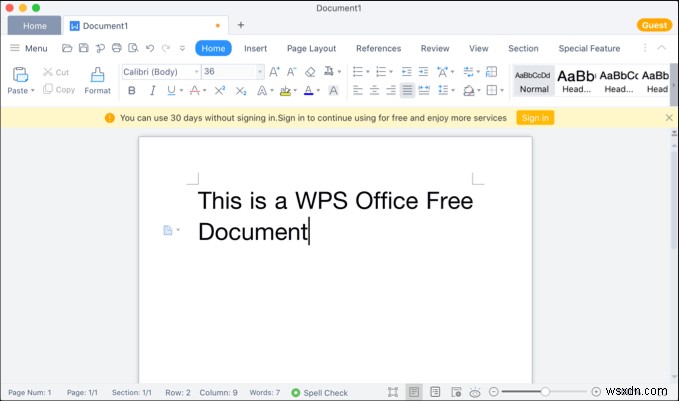Toggle Spell Check in status bar
This screenshot has height=401, width=679.
[320, 393]
